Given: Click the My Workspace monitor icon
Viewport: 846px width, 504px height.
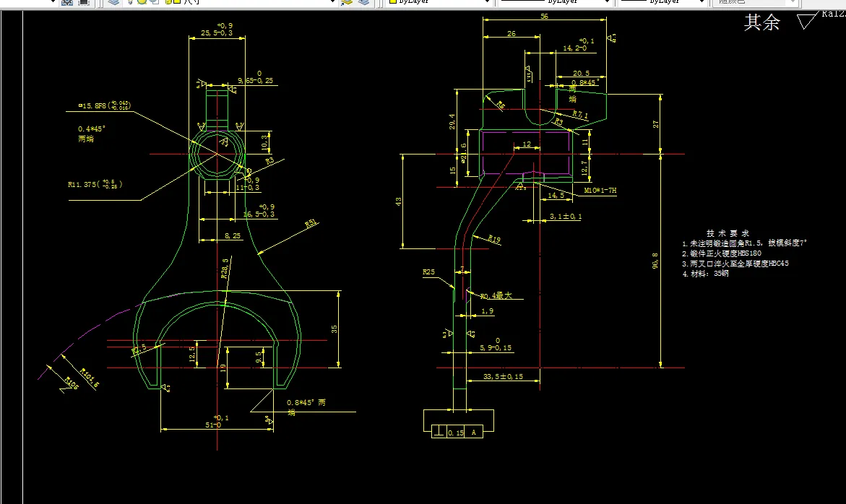Looking at the screenshot, I should [x=85, y=2].
